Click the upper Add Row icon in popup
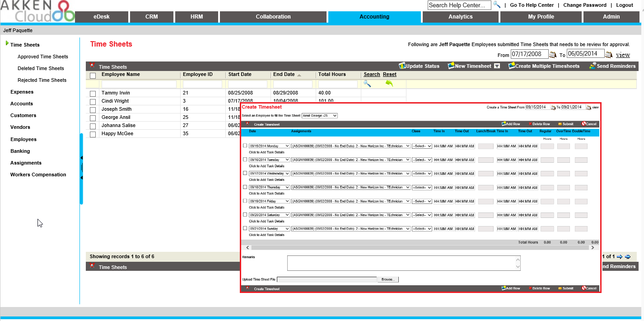The width and height of the screenshot is (644, 321). pos(504,124)
